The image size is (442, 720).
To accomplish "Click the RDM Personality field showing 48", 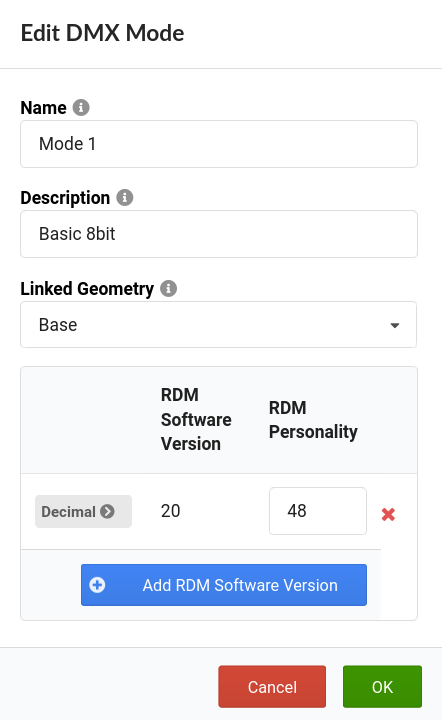I will [318, 511].
